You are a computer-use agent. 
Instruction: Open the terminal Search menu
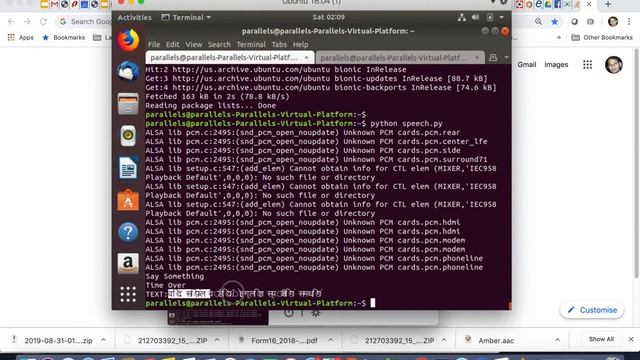pos(219,44)
